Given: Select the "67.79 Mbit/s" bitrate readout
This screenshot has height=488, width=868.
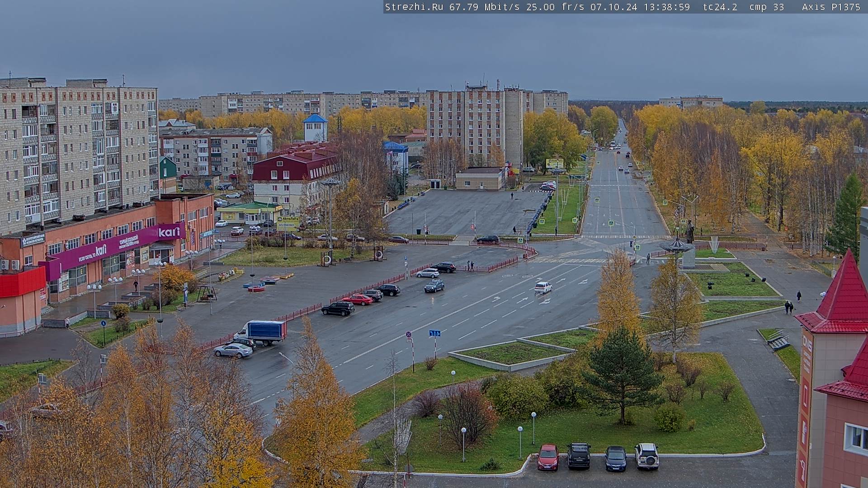Looking at the screenshot, I should click(484, 7).
